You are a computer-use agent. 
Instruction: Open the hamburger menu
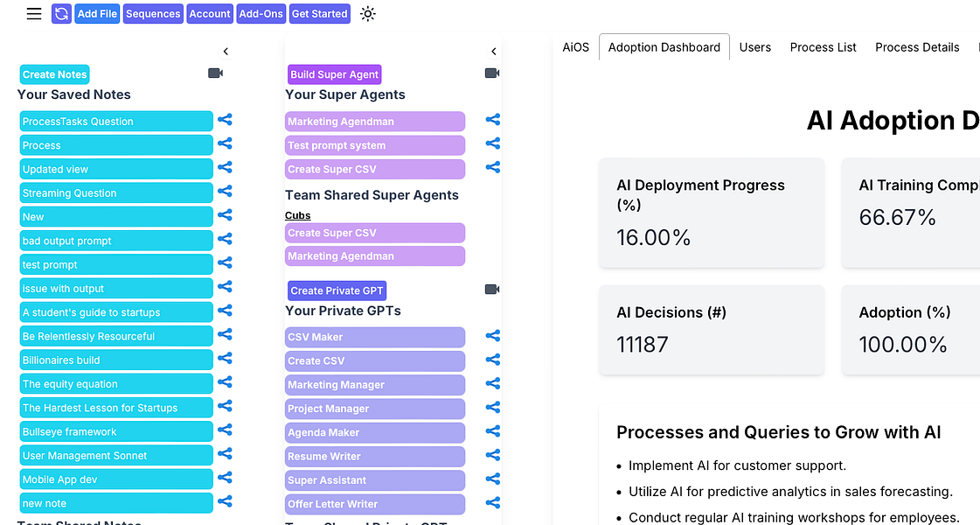point(34,14)
